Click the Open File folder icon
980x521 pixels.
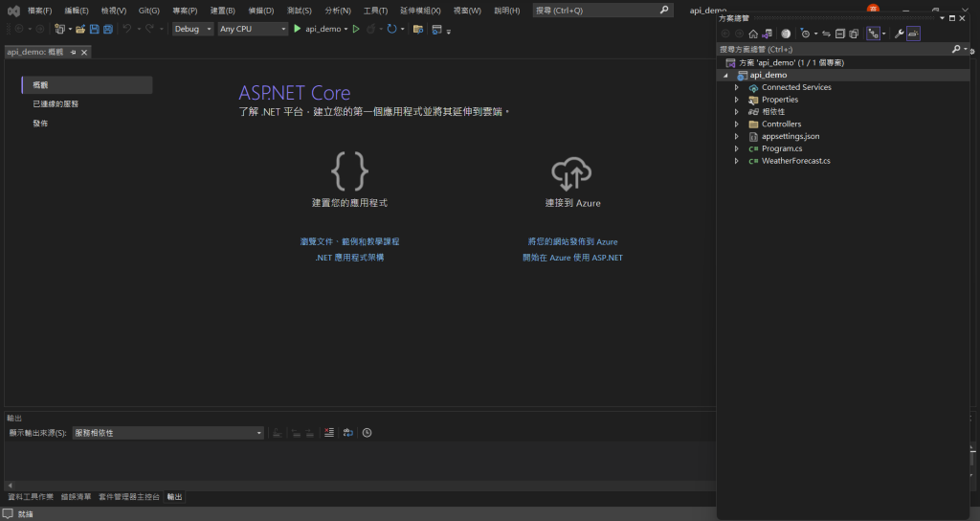[x=80, y=29]
